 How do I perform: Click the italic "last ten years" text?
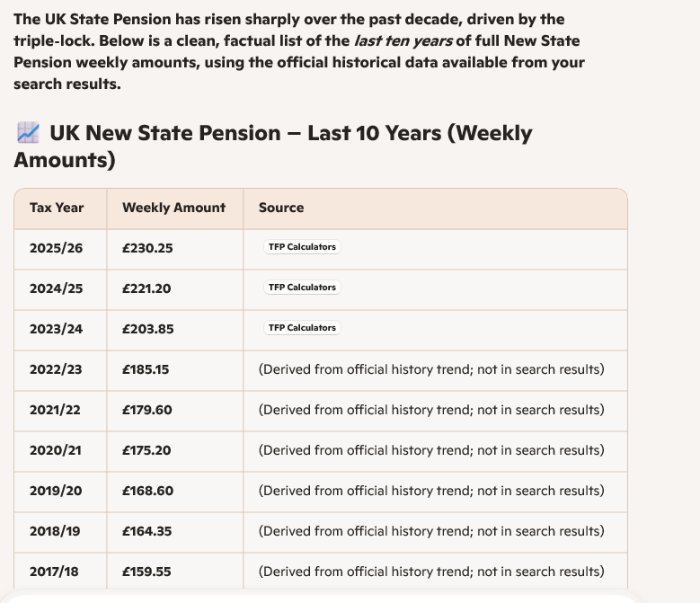pyautogui.click(x=395, y=41)
